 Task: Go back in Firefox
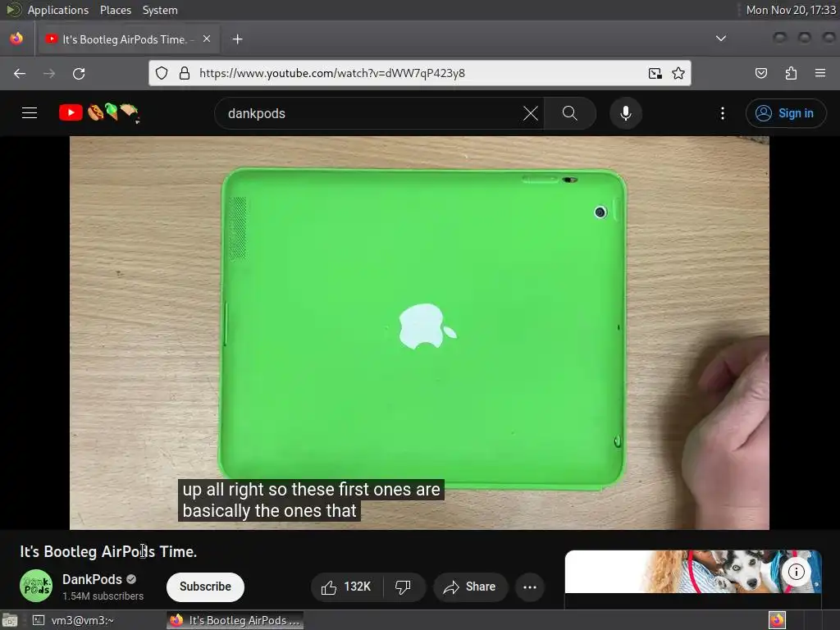pos(20,73)
